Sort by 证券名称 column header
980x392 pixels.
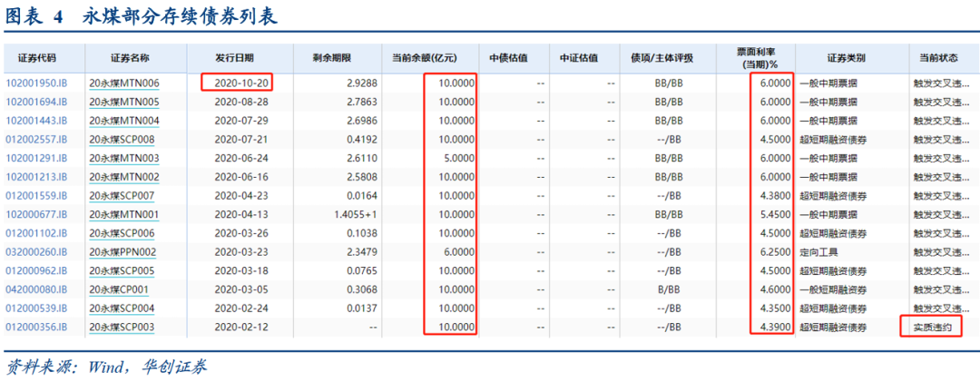(130, 58)
